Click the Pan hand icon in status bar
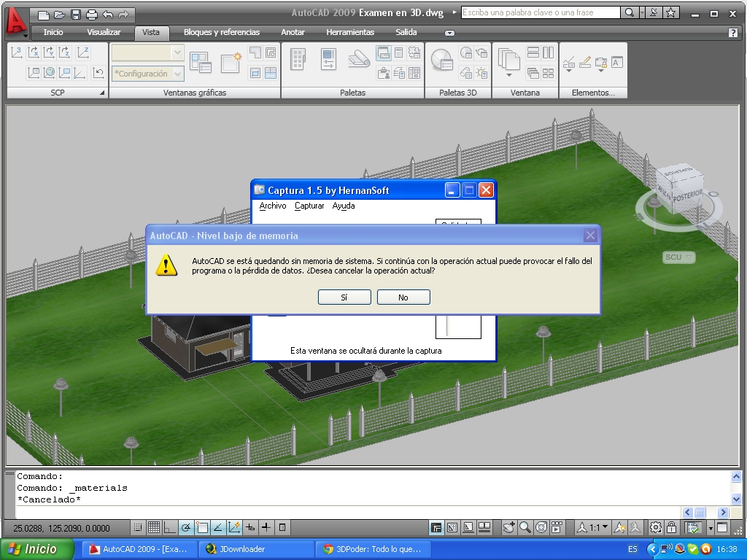Image resolution: width=747 pixels, height=560 pixels. [508, 527]
